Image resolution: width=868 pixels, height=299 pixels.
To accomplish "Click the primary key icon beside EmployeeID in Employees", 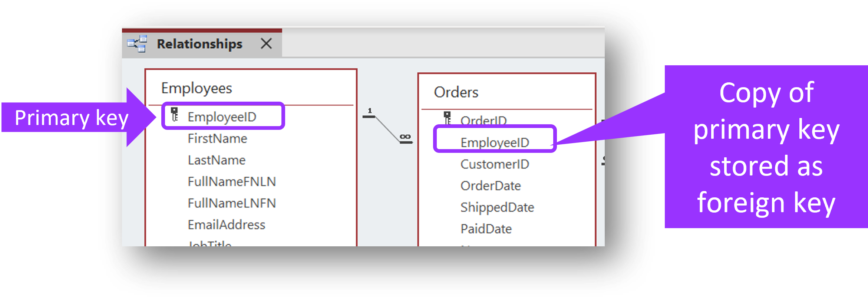I will (174, 115).
